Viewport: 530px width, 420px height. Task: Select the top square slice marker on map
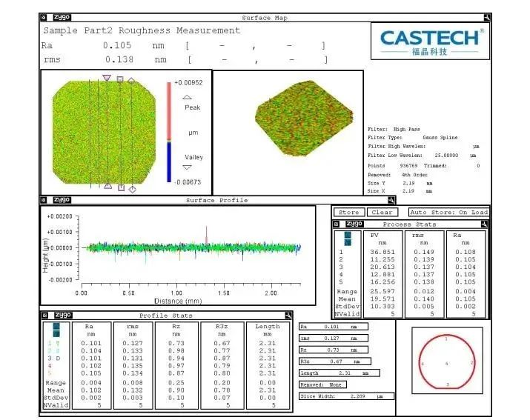[120, 79]
